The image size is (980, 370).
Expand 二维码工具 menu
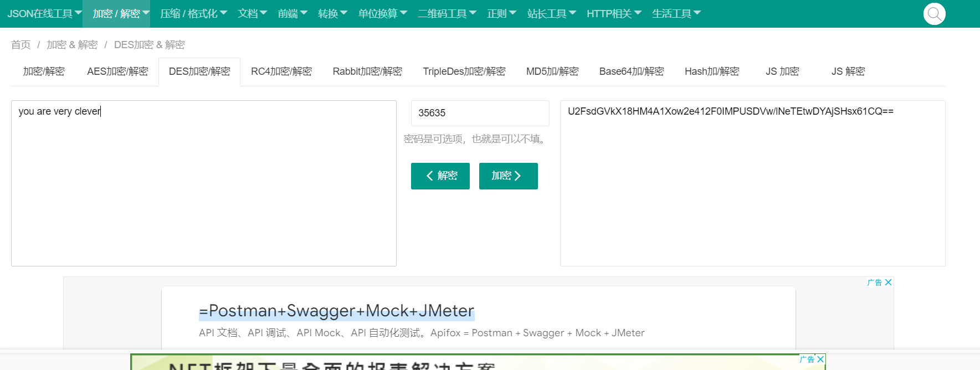tap(447, 14)
